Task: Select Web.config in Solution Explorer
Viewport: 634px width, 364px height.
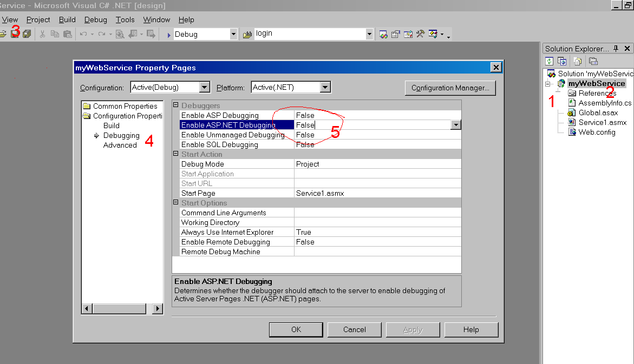Action: (x=597, y=132)
